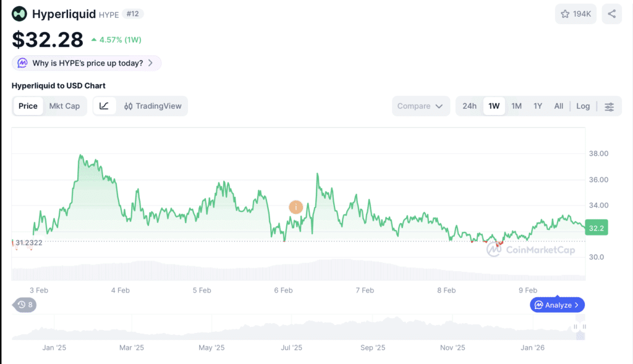Viewport: 633px width, 364px height.
Task: Click the range slider handle near Jan '26
Action: tap(576, 327)
